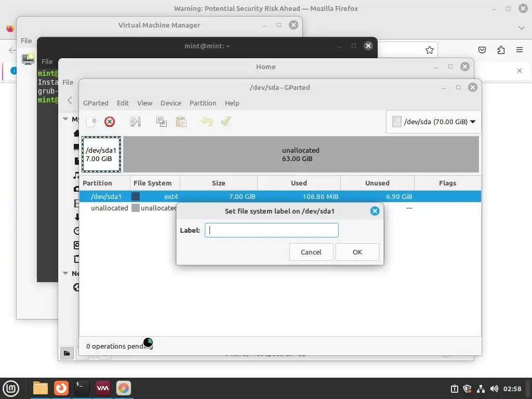
Task: Click the Unused column header
Action: [377, 183]
